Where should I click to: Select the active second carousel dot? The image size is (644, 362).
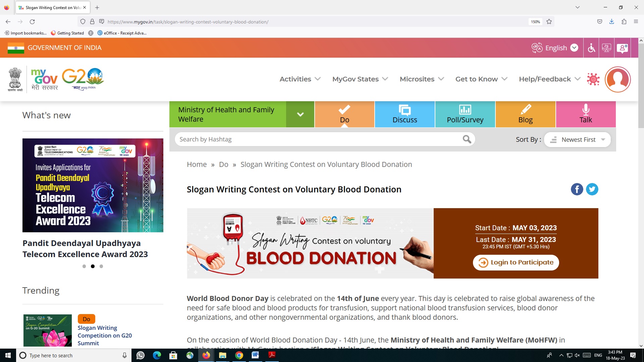[x=93, y=266]
